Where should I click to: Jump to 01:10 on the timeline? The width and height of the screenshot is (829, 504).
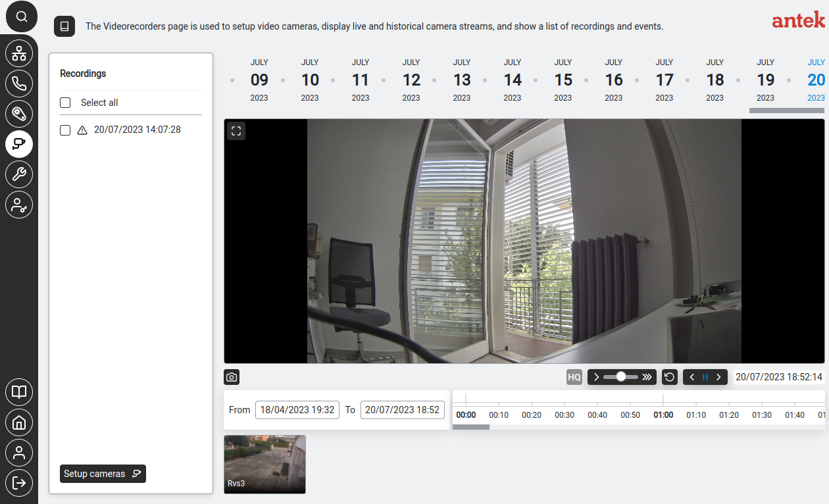pos(696,415)
